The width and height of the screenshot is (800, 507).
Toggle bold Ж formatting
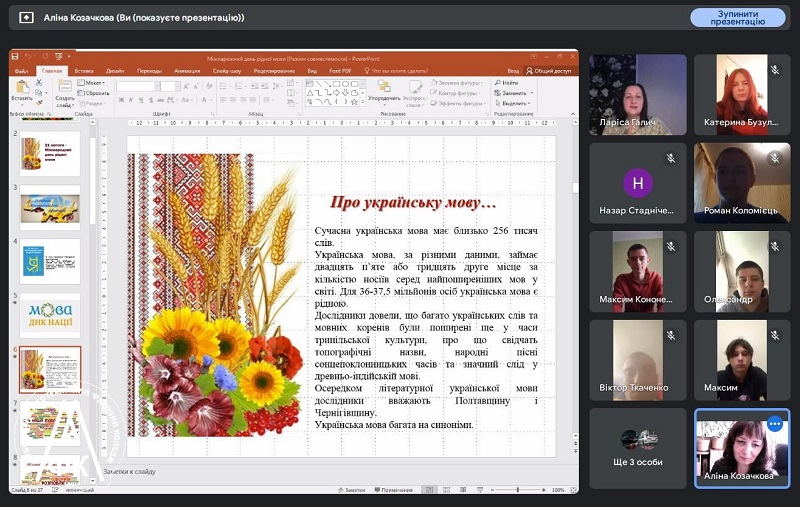[121, 100]
